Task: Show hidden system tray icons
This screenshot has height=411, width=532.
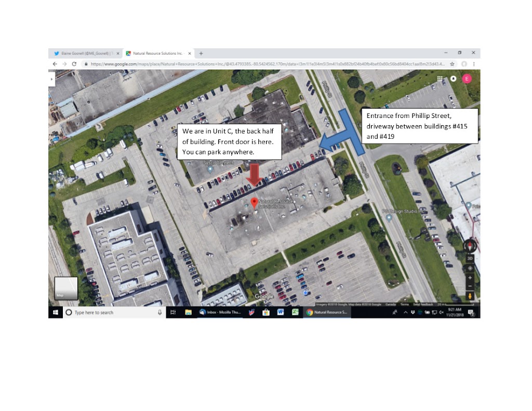Action: (x=405, y=312)
